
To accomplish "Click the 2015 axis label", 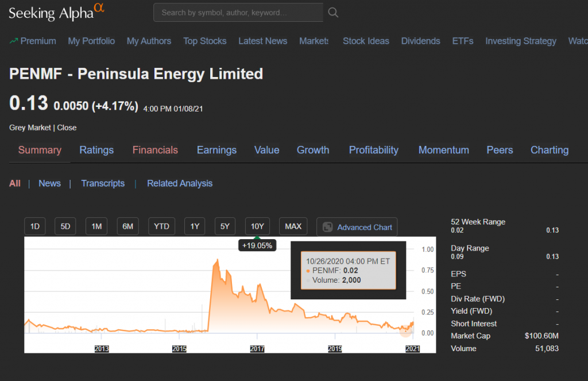I will 179,349.
